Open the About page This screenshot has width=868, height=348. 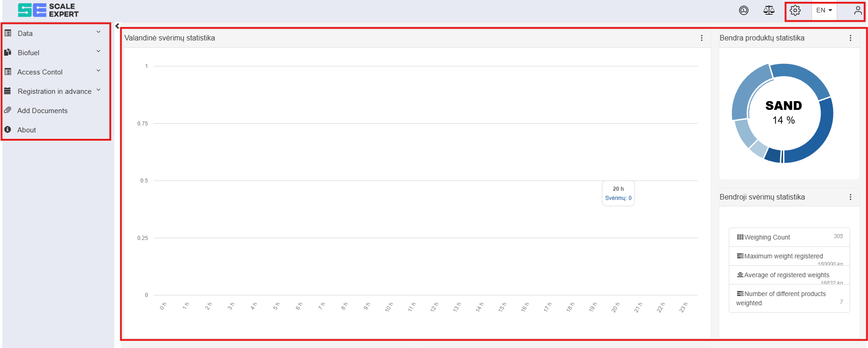27,130
